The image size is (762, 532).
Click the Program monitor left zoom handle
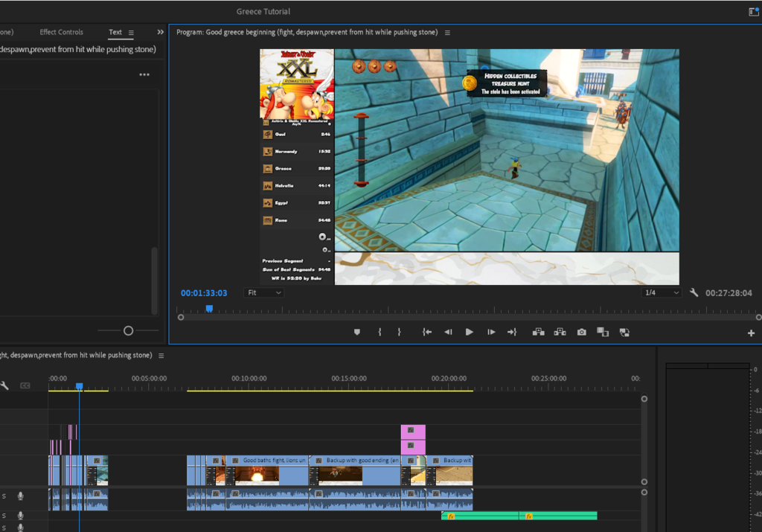pyautogui.click(x=181, y=317)
